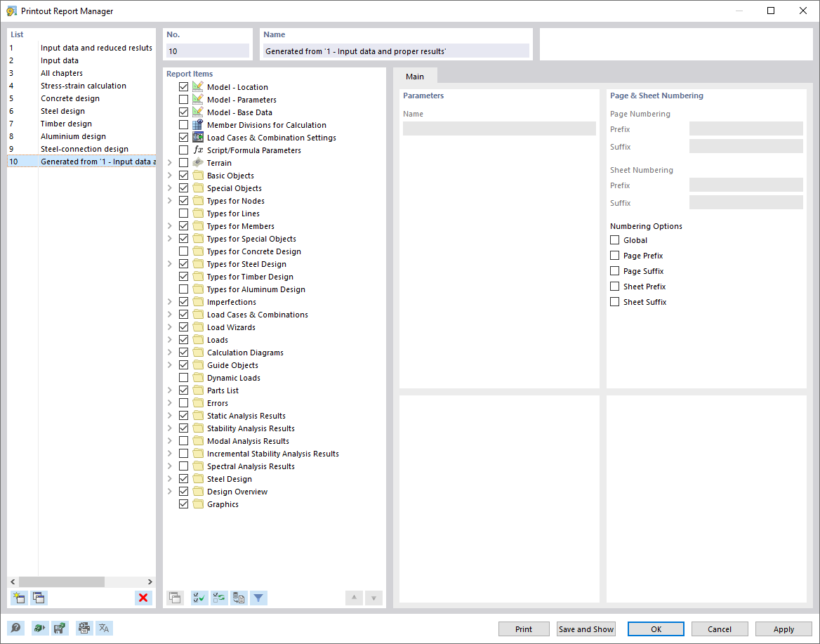Uncheck Model - Location checkbox
The height and width of the screenshot is (644, 820).
pyautogui.click(x=183, y=87)
